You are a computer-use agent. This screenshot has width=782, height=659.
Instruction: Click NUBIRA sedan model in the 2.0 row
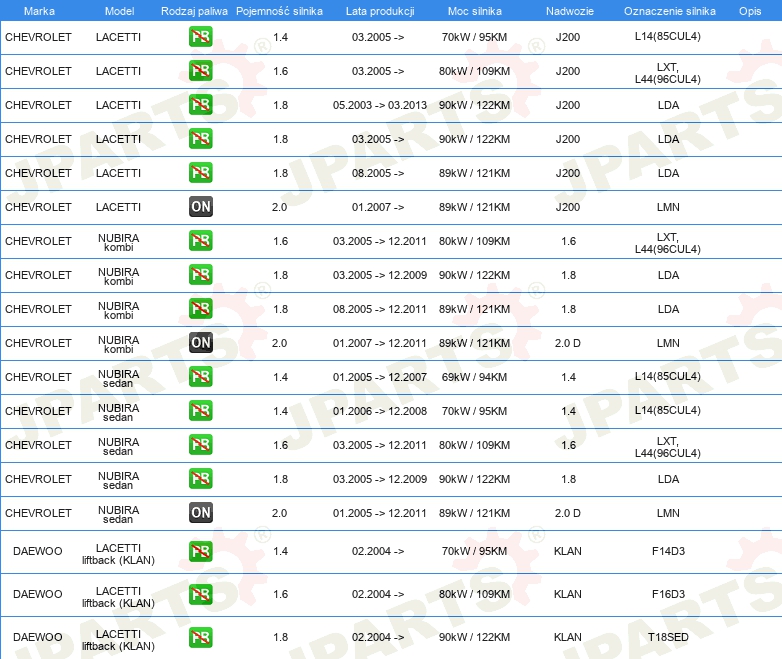(119, 514)
